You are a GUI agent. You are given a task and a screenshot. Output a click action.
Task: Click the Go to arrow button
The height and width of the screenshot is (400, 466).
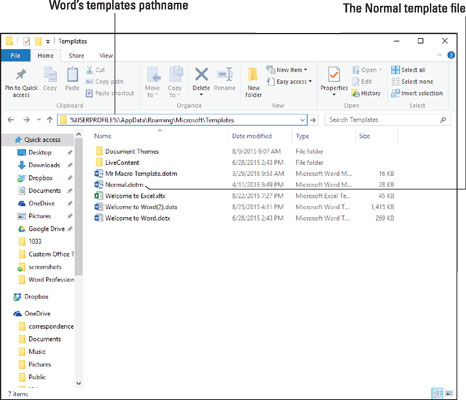(313, 120)
